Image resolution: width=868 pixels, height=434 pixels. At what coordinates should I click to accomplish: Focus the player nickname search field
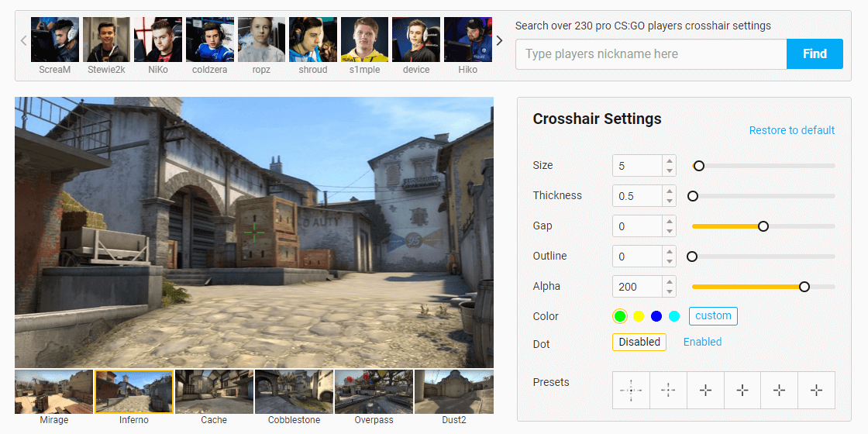tap(651, 54)
